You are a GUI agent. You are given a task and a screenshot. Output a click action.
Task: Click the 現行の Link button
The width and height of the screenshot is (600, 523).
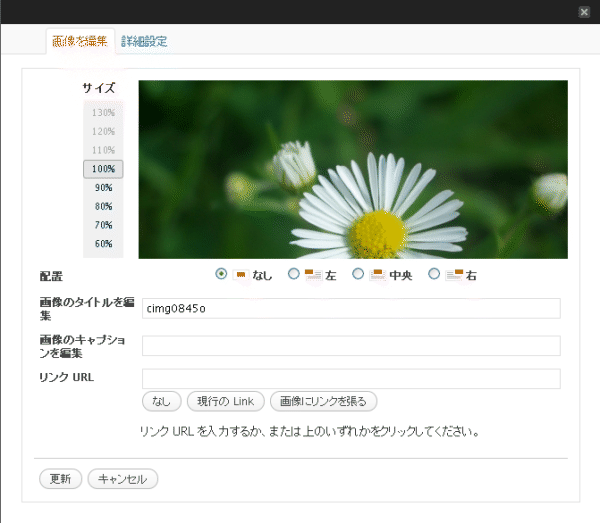coord(226,401)
